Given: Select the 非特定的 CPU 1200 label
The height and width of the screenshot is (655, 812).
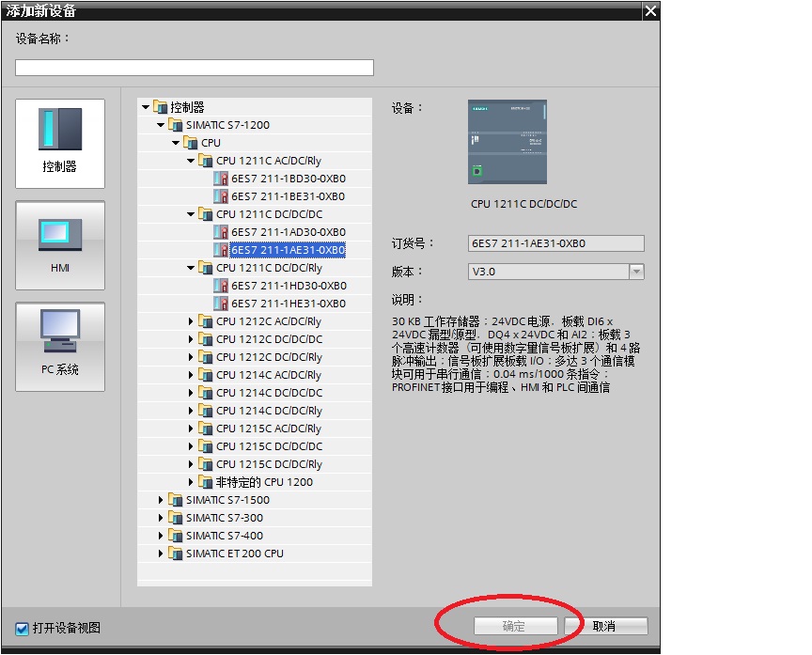Looking at the screenshot, I should [x=264, y=482].
